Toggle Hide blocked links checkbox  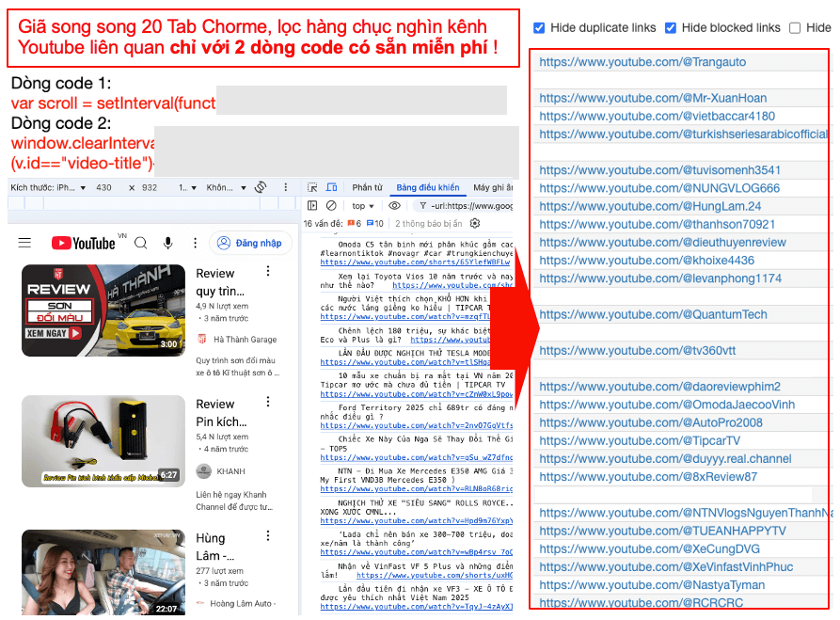[670, 28]
